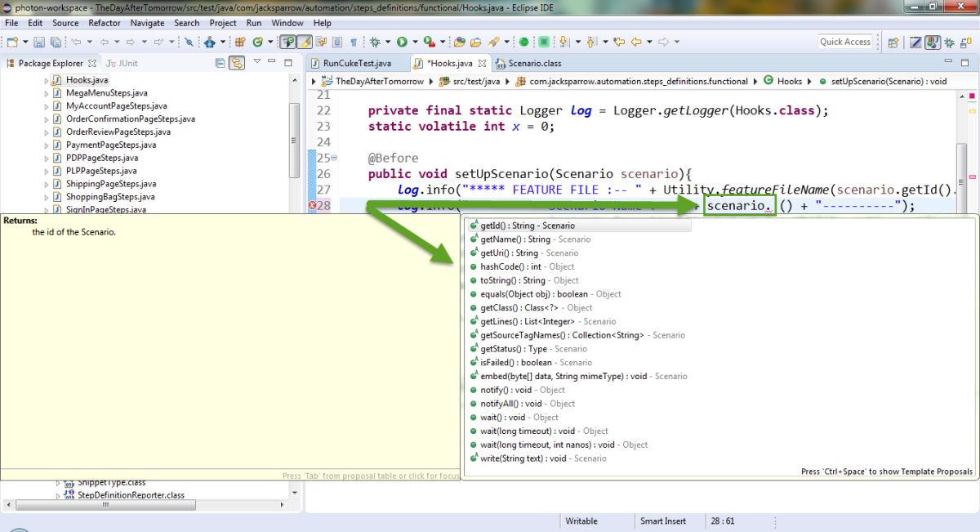Click the Debug bug icon in toolbar
The width and height of the screenshot is (980, 532).
374,42
